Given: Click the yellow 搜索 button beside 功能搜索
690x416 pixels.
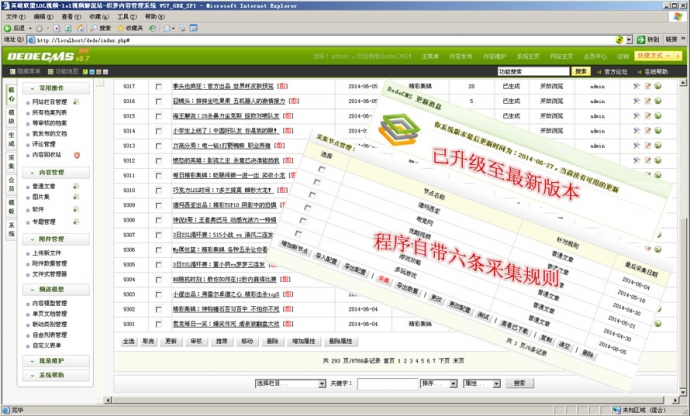Looking at the screenshot, I should click(x=580, y=71).
